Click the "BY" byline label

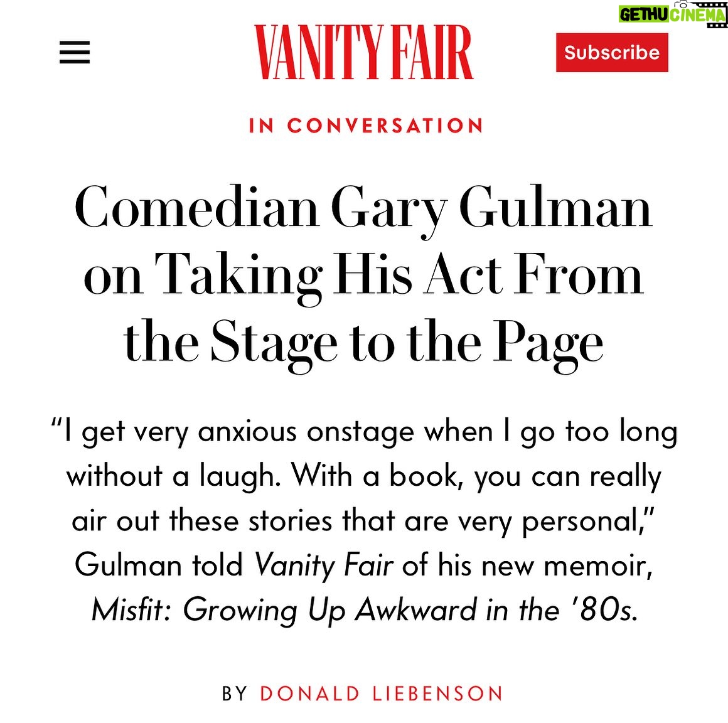(x=235, y=694)
